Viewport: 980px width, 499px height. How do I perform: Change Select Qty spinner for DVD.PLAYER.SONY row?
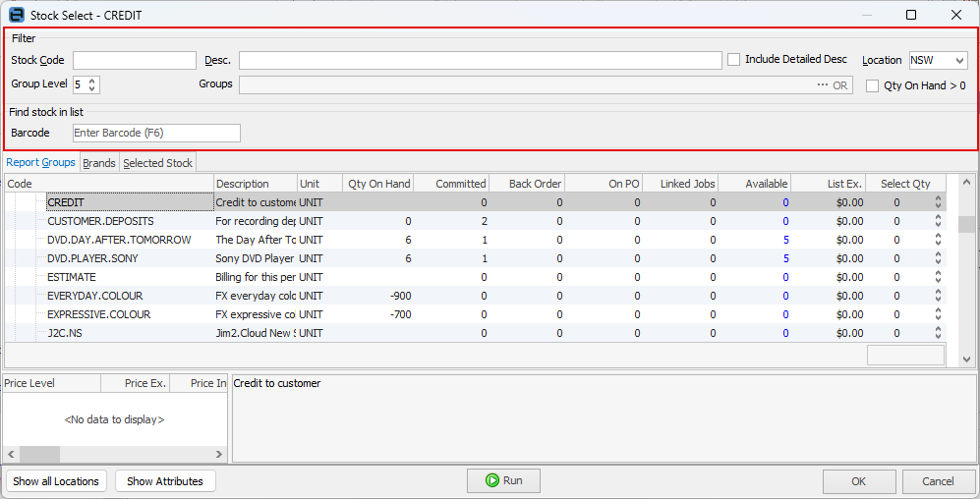[937, 258]
